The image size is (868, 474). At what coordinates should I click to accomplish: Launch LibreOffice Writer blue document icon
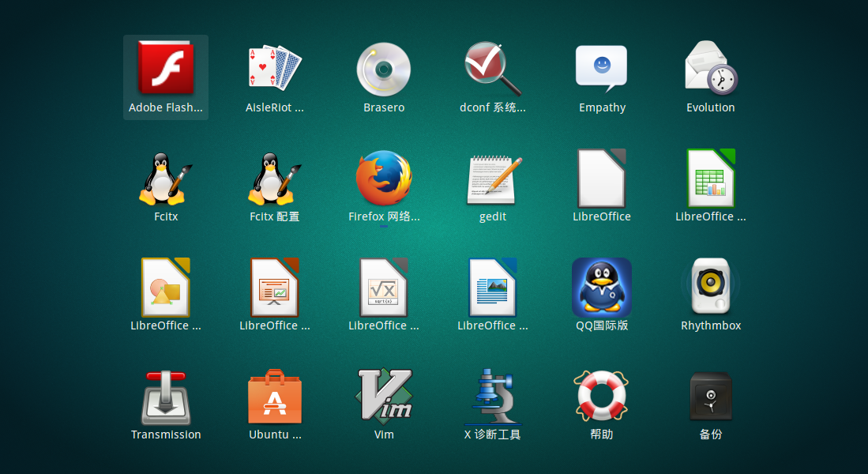point(493,288)
